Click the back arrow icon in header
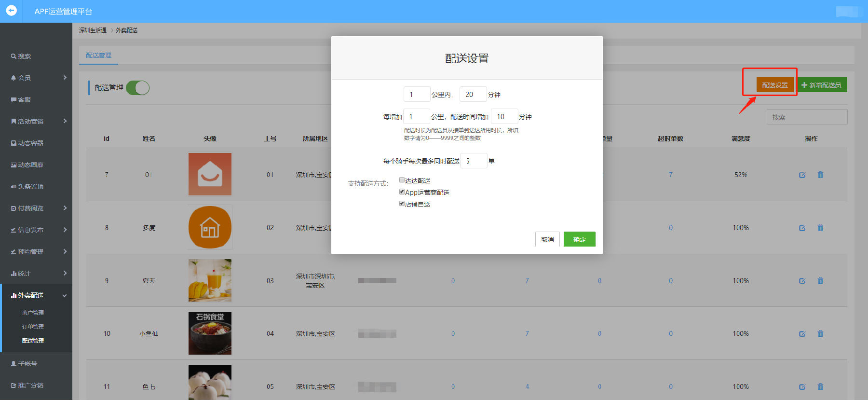This screenshot has height=400, width=868. point(11,10)
